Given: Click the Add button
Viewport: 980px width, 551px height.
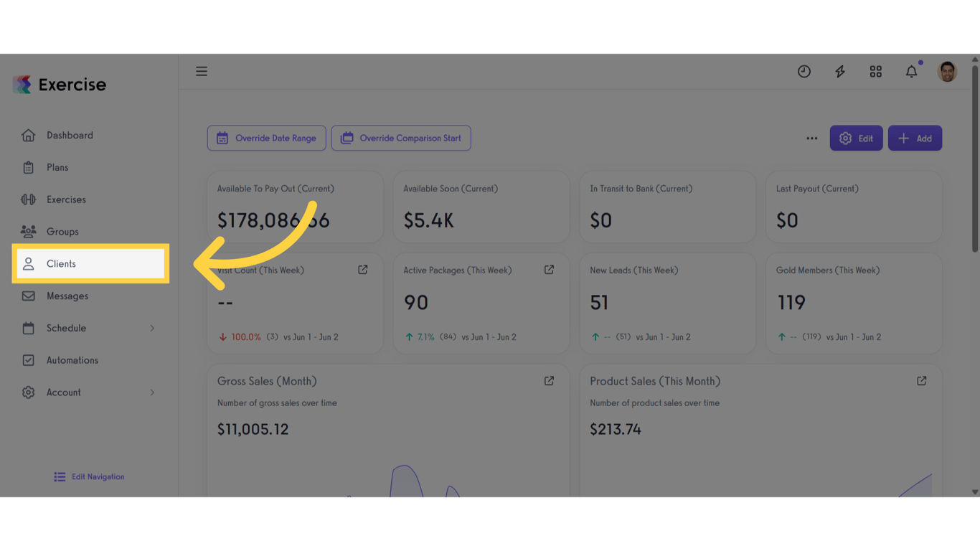Looking at the screenshot, I should (x=915, y=138).
